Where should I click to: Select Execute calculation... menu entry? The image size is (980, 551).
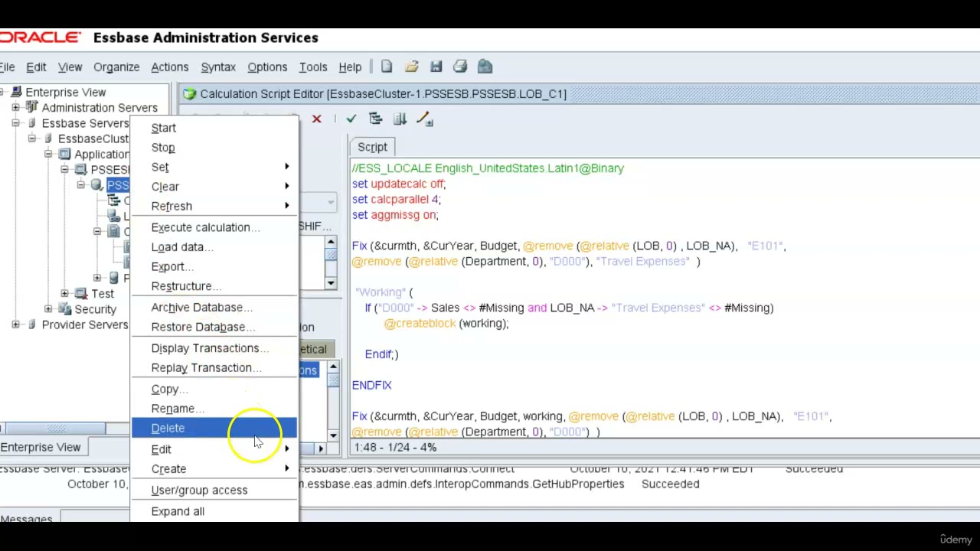tap(214, 227)
